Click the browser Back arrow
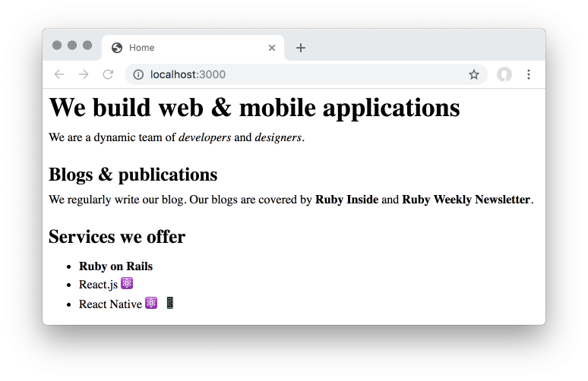Image resolution: width=588 pixels, height=381 pixels. 59,74
